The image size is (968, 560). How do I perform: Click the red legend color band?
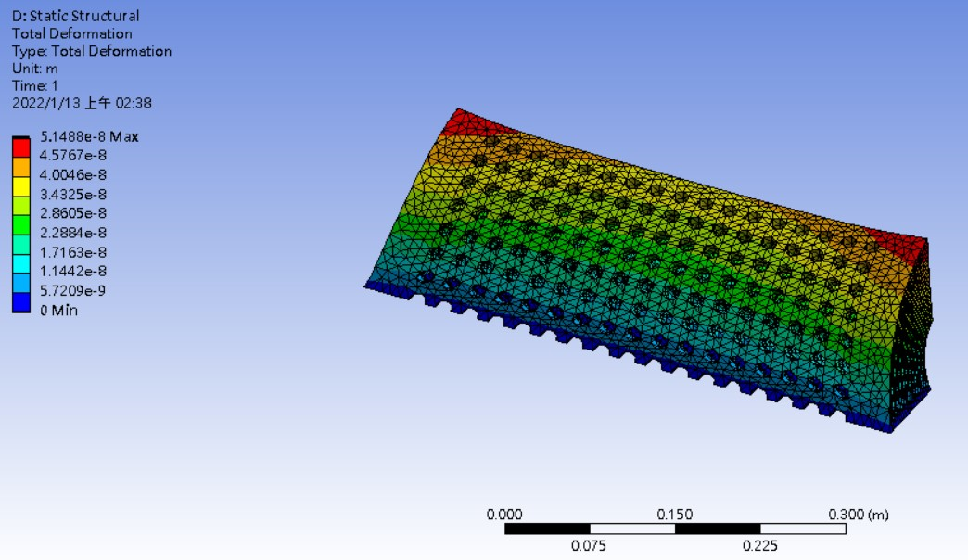[x=21, y=147]
